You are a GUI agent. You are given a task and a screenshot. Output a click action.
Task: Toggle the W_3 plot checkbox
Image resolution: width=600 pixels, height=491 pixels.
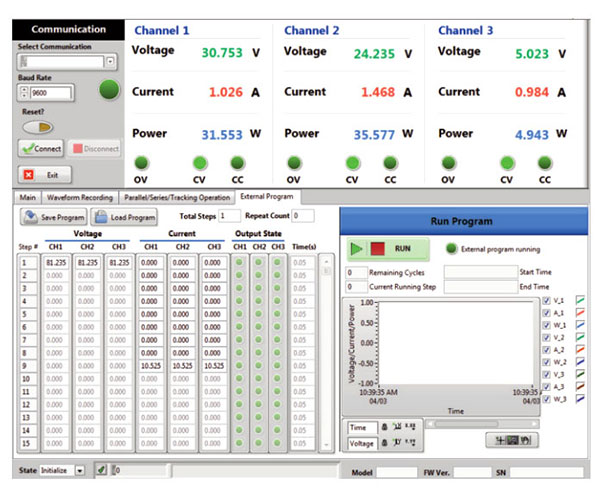(546, 399)
